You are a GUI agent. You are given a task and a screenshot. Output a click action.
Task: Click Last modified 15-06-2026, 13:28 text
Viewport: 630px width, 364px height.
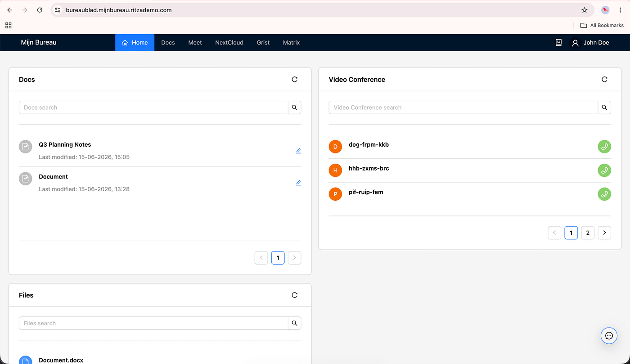click(x=84, y=189)
